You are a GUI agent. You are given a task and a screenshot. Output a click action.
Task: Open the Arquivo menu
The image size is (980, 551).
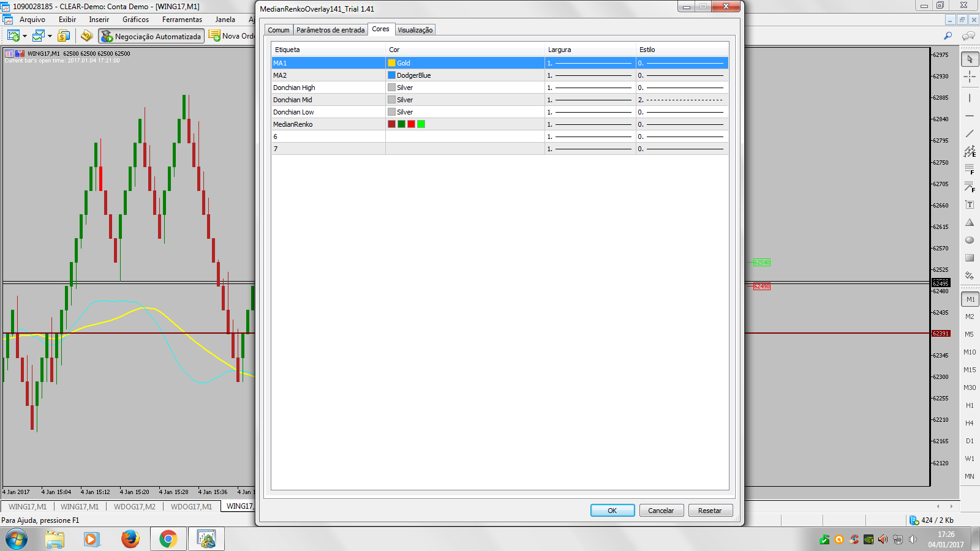[32, 20]
